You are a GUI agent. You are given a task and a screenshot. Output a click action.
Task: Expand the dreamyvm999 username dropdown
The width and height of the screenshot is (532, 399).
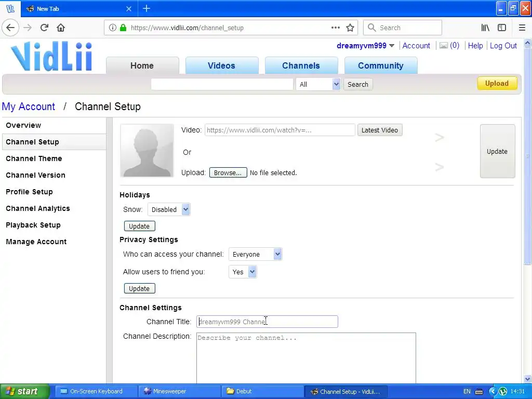point(392,46)
